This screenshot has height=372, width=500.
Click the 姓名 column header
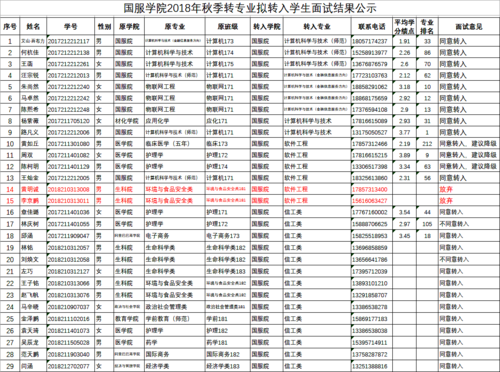point(33,26)
